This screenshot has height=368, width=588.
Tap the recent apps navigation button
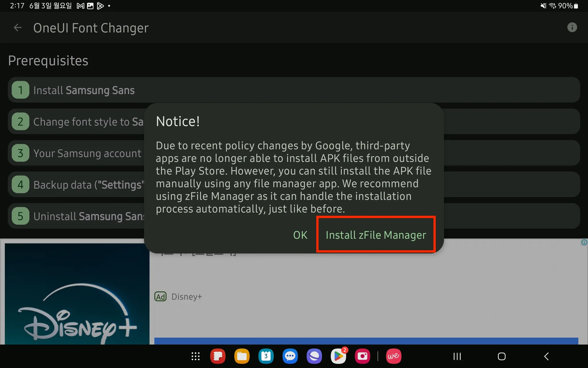coord(457,356)
